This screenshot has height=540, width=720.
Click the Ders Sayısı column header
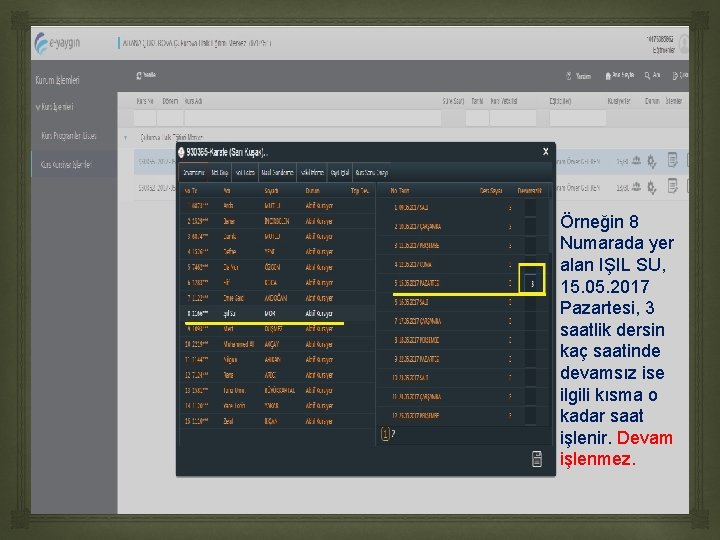[x=491, y=191]
